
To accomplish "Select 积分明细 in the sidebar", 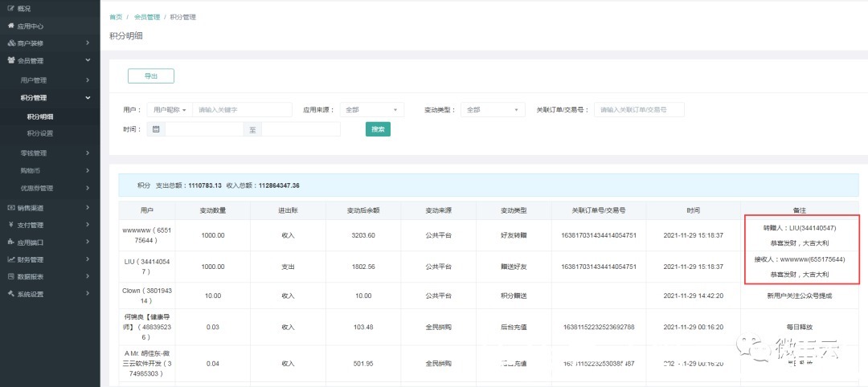I will click(40, 116).
